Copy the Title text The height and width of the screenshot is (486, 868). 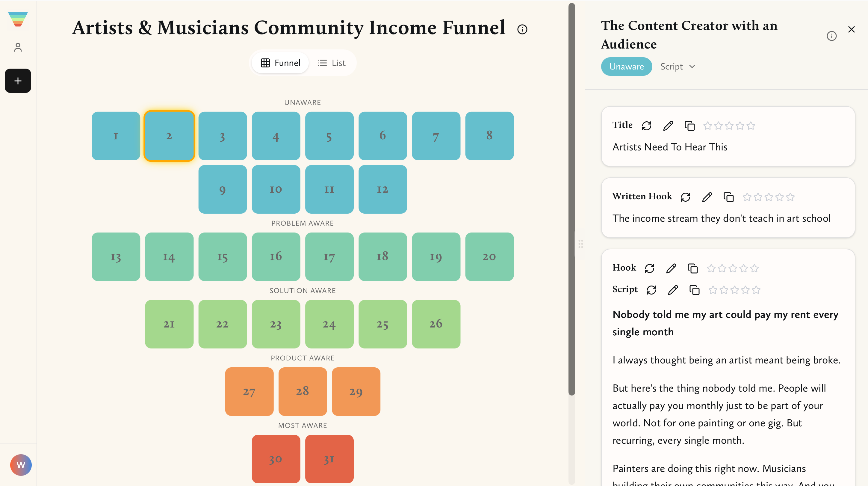pos(689,126)
